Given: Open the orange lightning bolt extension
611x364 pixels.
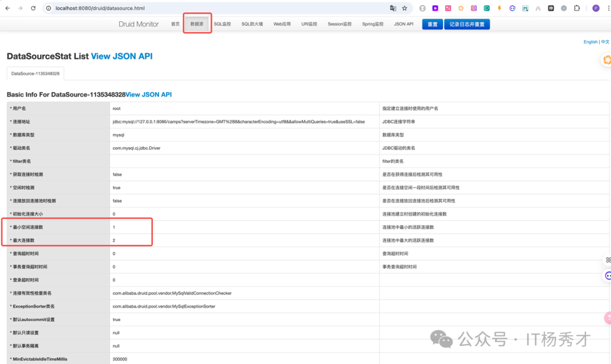Looking at the screenshot, I should (x=499, y=8).
